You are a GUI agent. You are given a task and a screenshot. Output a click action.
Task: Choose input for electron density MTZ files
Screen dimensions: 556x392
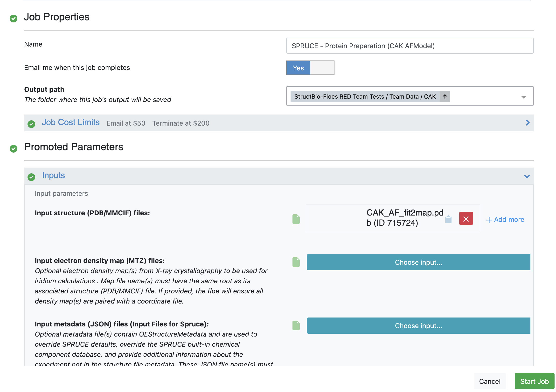tap(419, 263)
